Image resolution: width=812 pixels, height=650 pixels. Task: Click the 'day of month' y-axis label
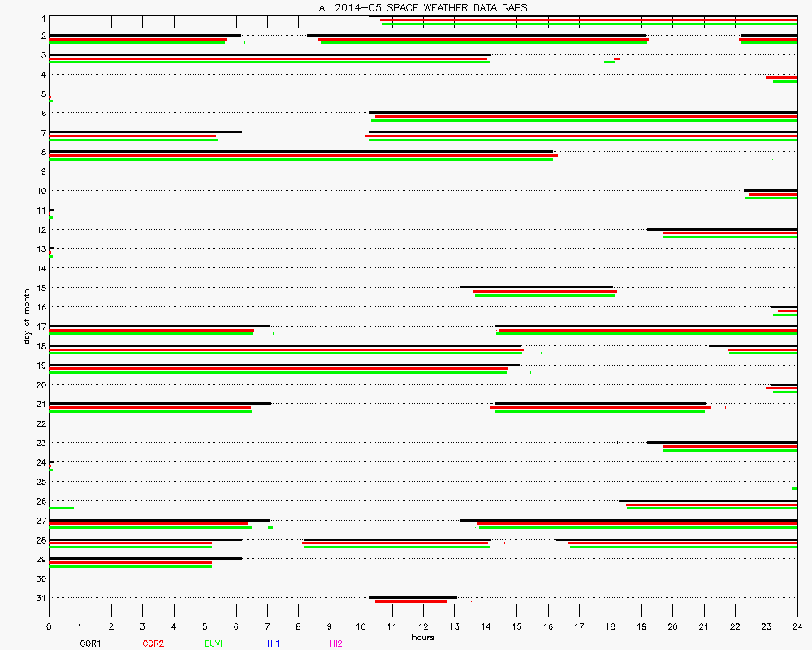(27, 315)
